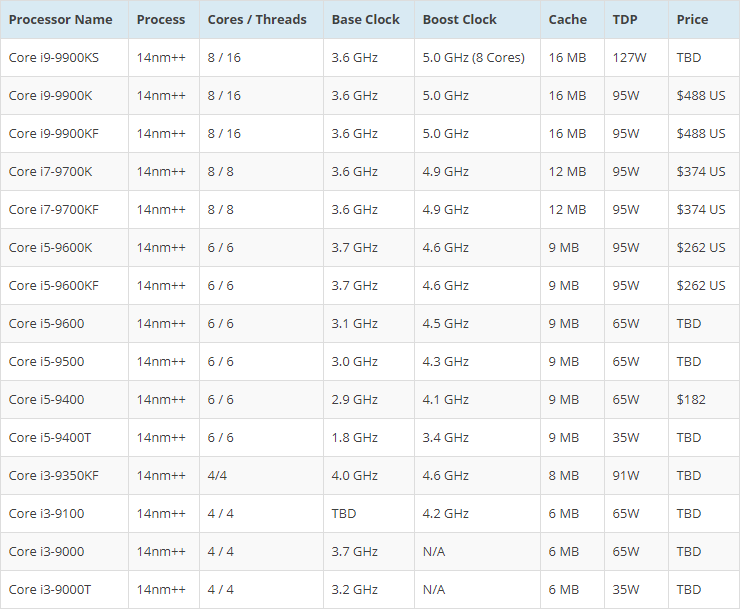Image resolution: width=740 pixels, height=609 pixels.
Task: Click the 6 MB cache for i3-9100
Action: tap(563, 514)
